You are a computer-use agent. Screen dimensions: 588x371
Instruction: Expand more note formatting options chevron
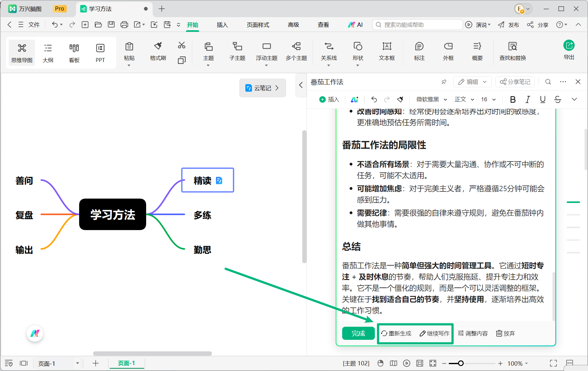tap(574, 99)
